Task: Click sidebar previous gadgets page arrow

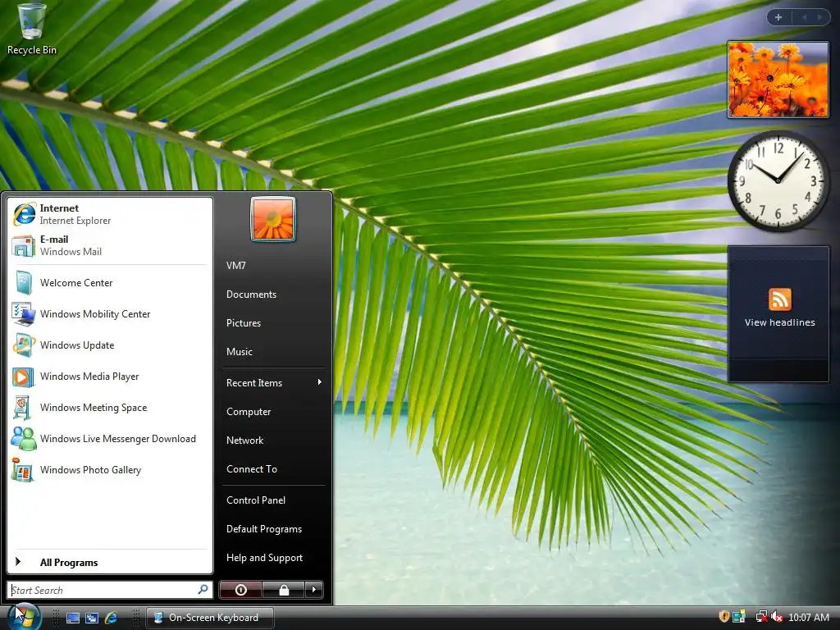Action: click(x=804, y=17)
